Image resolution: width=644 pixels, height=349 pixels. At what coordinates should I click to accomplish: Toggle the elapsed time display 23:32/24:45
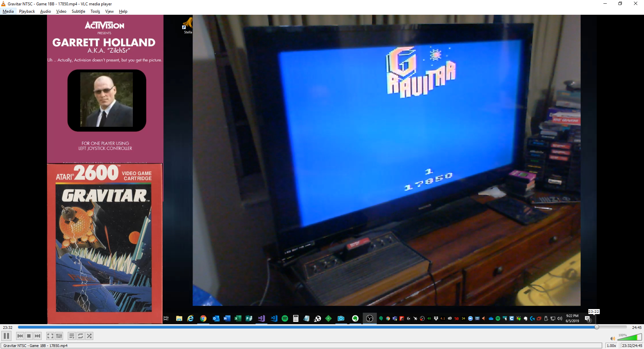632,346
